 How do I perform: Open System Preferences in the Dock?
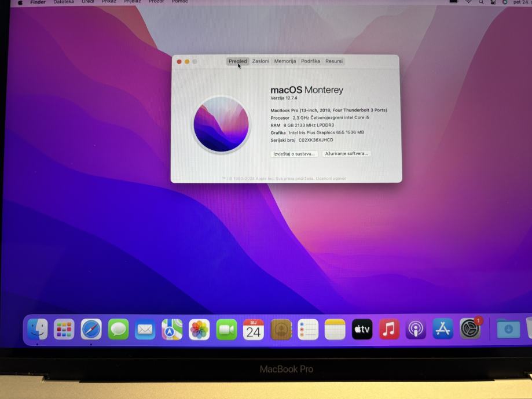[470, 328]
